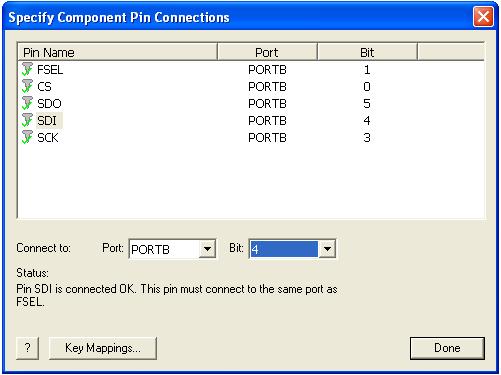Image resolution: width=501 pixels, height=375 pixels.
Task: Click the pin icon beside FSEL
Action: coord(27,69)
